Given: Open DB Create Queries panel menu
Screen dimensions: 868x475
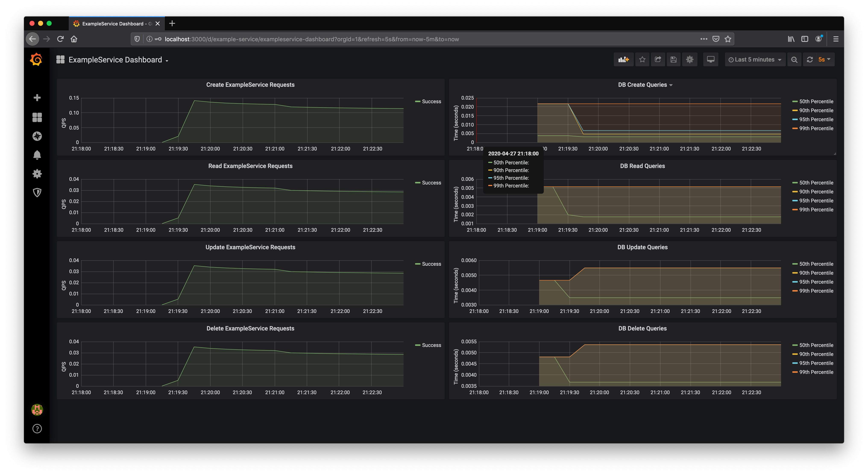Looking at the screenshot, I should (645, 85).
